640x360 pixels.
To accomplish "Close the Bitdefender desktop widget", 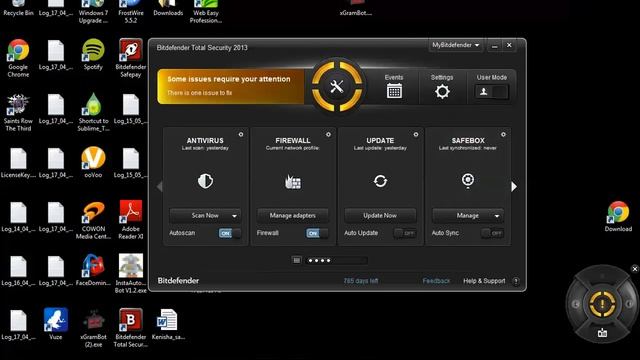I will [635, 269].
